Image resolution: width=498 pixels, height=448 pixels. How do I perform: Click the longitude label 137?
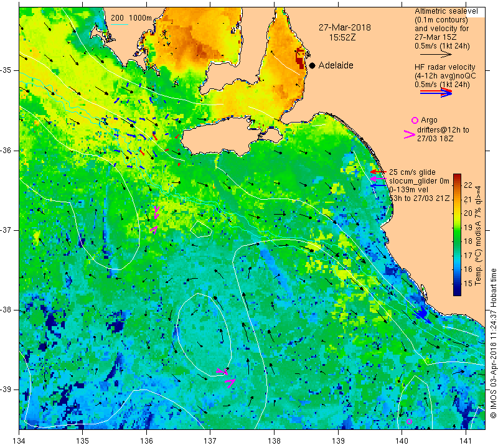[210, 441]
